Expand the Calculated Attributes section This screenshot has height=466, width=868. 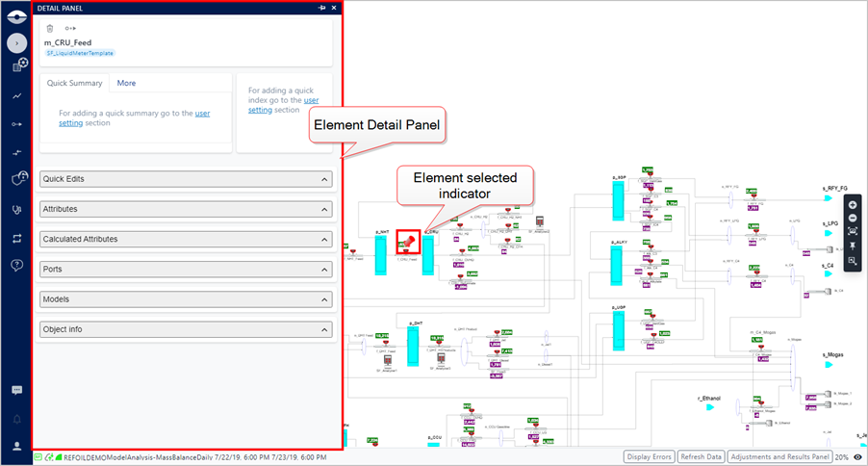point(186,239)
